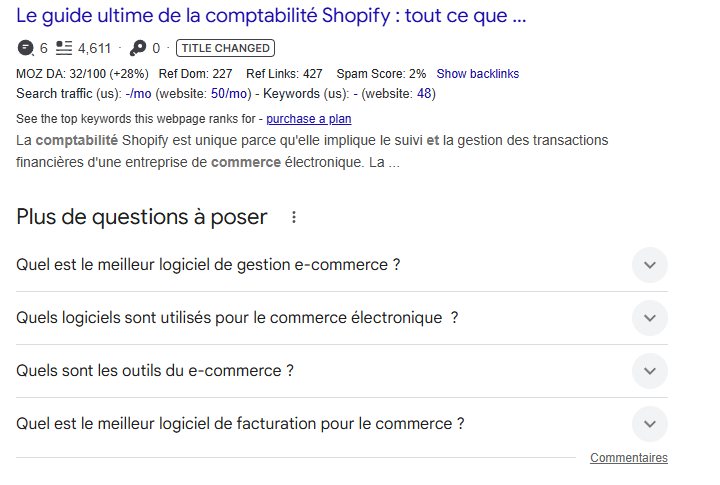Click the Commentaires feedback link
This screenshot has width=720, height=485.
pyautogui.click(x=628, y=458)
